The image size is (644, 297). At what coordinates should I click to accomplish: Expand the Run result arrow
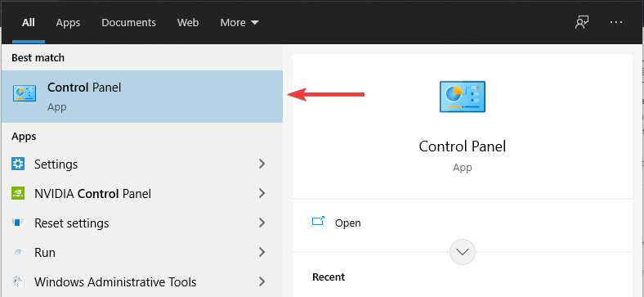[262, 252]
